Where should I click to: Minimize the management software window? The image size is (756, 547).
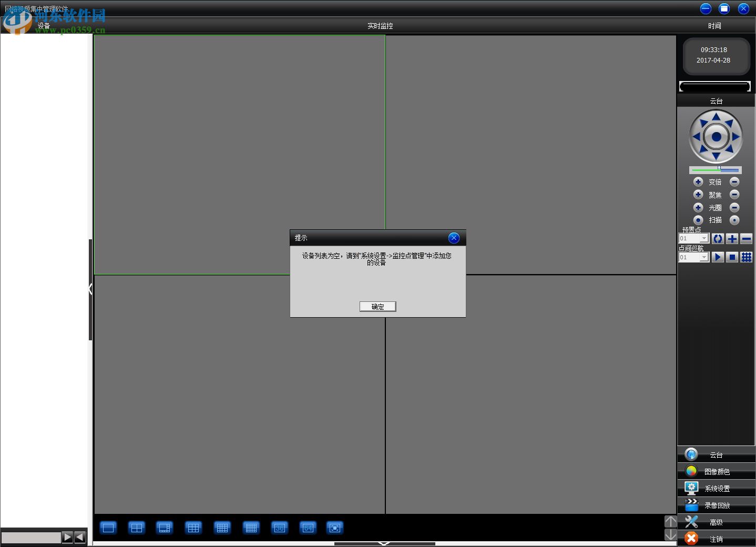706,8
